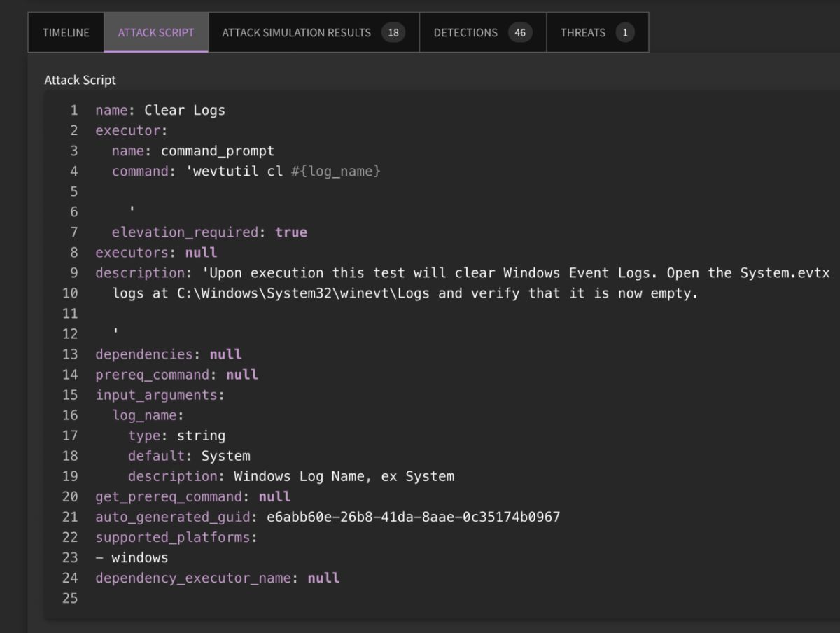Click the 18 results count badge
The width and height of the screenshot is (840, 633).
(393, 33)
